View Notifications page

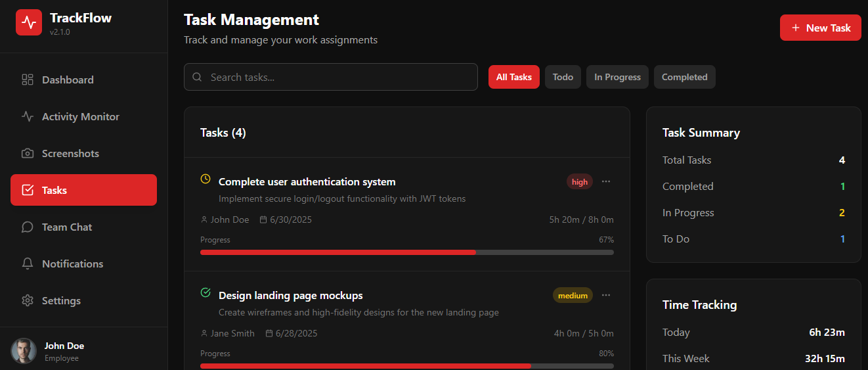(x=83, y=264)
